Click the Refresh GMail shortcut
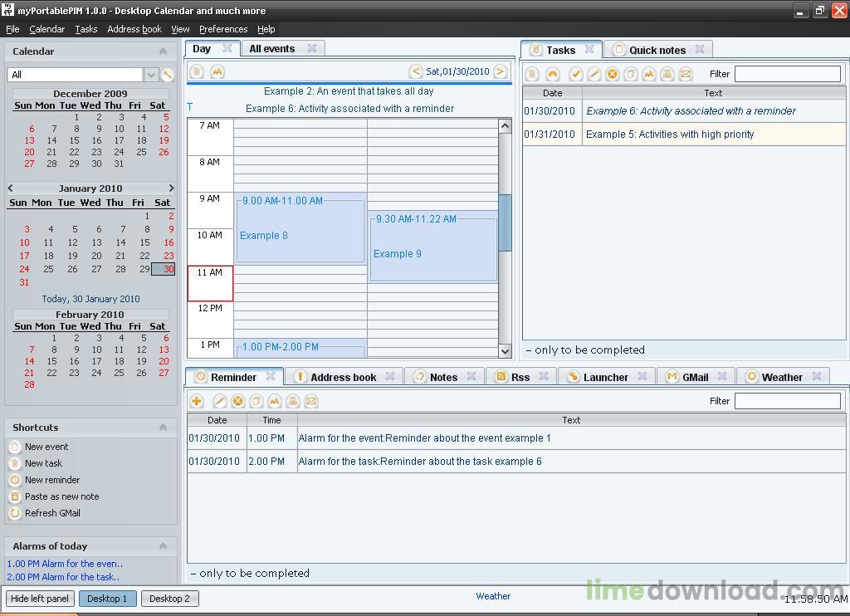 click(x=52, y=513)
